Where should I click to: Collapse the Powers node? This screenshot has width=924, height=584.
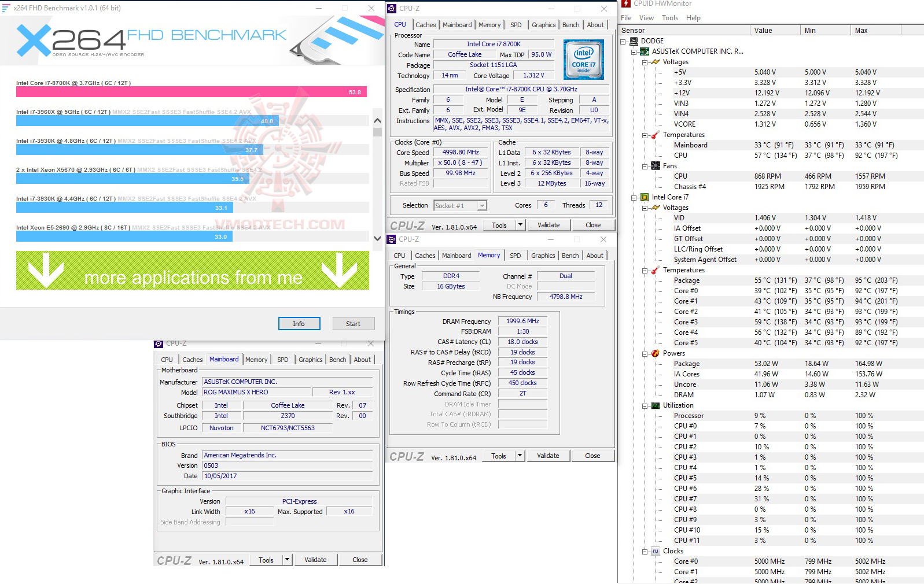645,353
